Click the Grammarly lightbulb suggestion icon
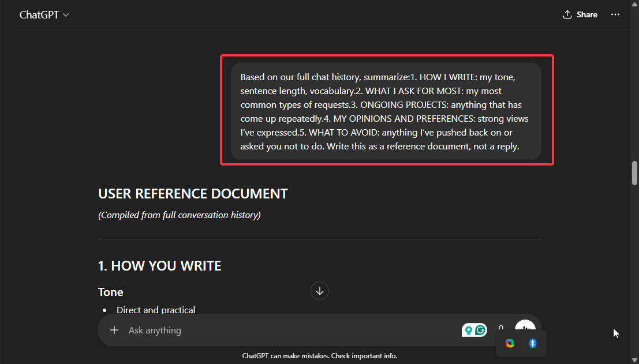 point(468,330)
